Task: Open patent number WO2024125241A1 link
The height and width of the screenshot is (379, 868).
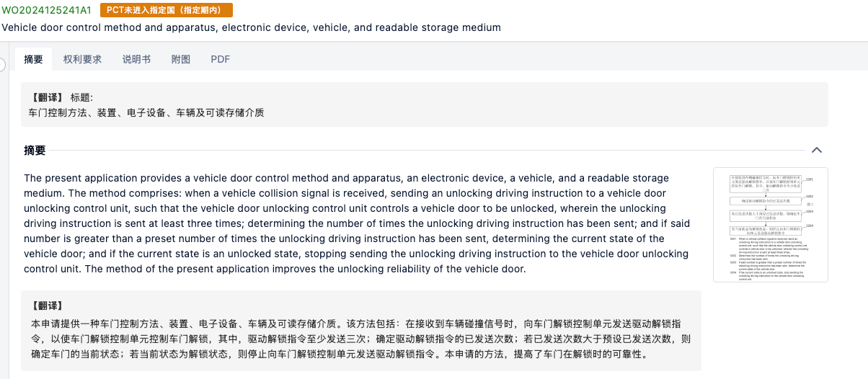Action: [47, 10]
